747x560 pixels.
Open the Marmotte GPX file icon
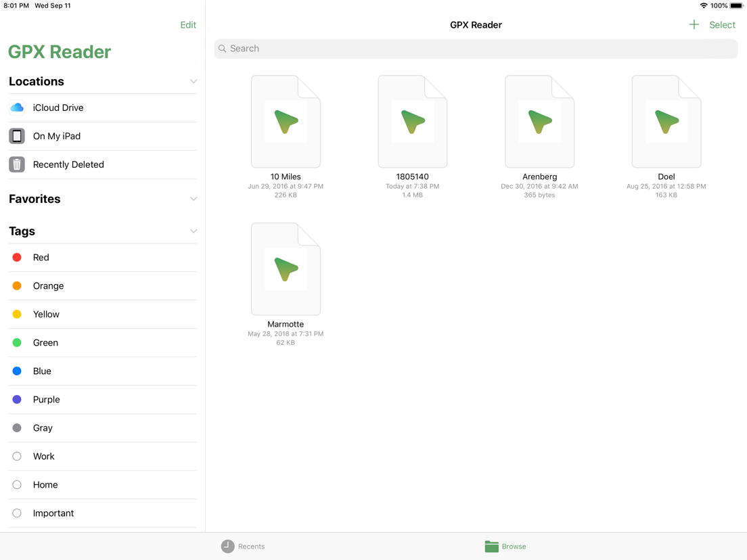tap(286, 269)
